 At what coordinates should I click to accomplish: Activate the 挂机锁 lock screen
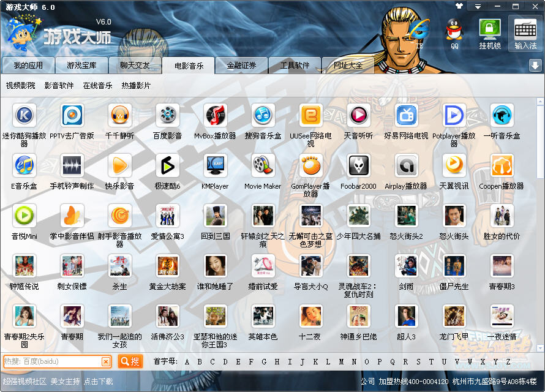490,34
